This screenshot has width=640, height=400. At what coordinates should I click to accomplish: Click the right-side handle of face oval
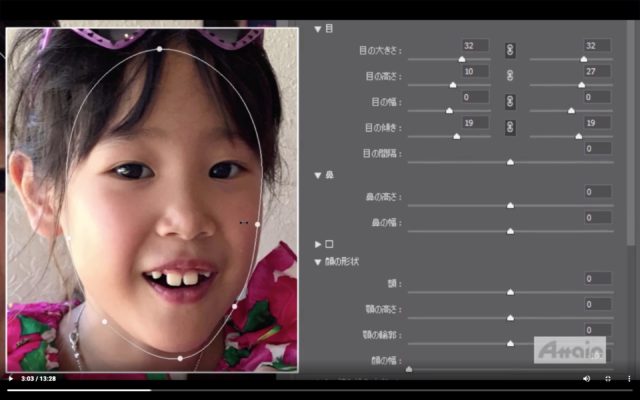(x=257, y=224)
